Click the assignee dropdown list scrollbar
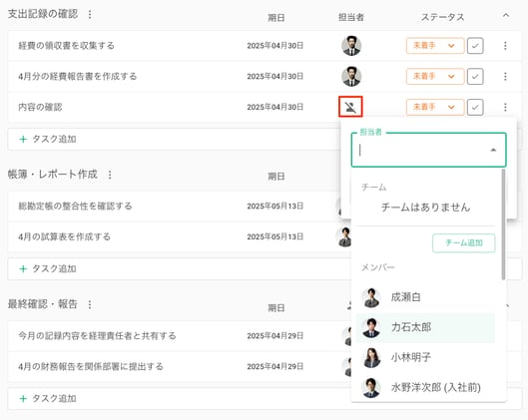The image size is (528, 420). pyautogui.click(x=503, y=224)
